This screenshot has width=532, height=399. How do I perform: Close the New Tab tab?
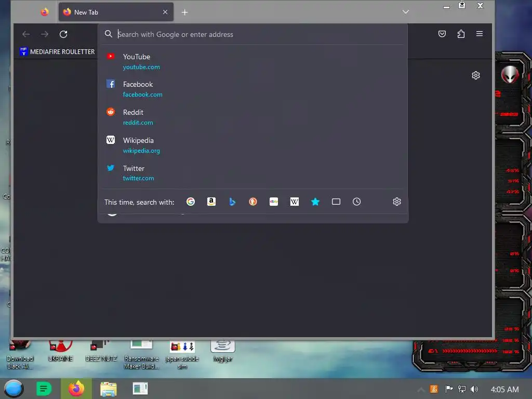tap(165, 12)
